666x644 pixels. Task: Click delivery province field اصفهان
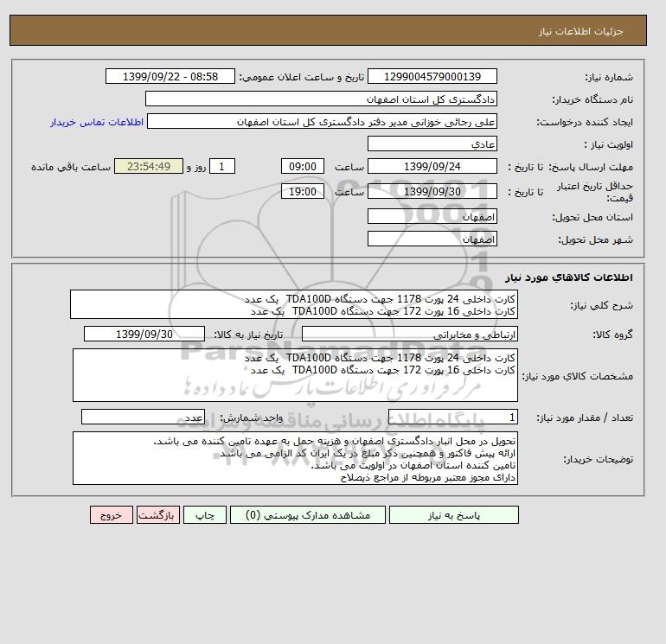(x=432, y=216)
